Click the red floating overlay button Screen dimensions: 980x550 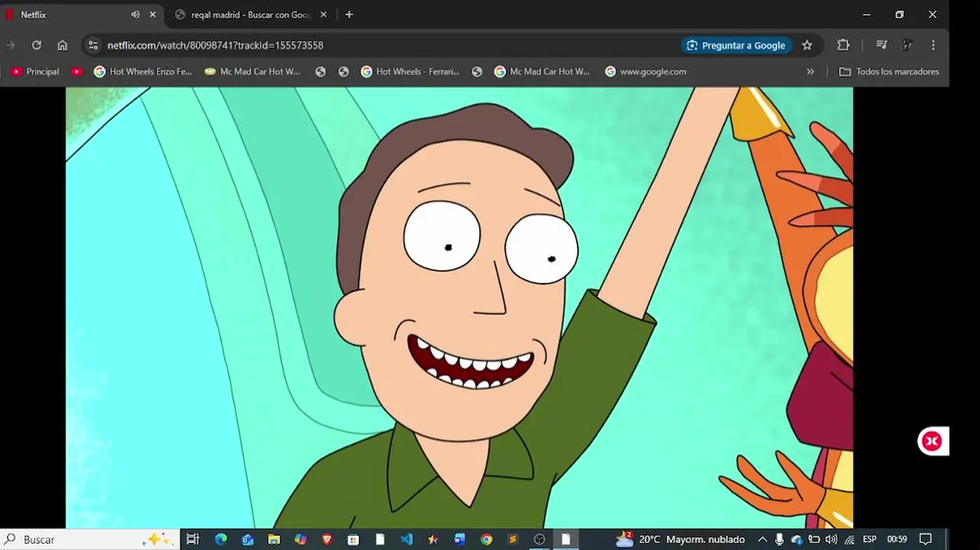[x=932, y=441]
